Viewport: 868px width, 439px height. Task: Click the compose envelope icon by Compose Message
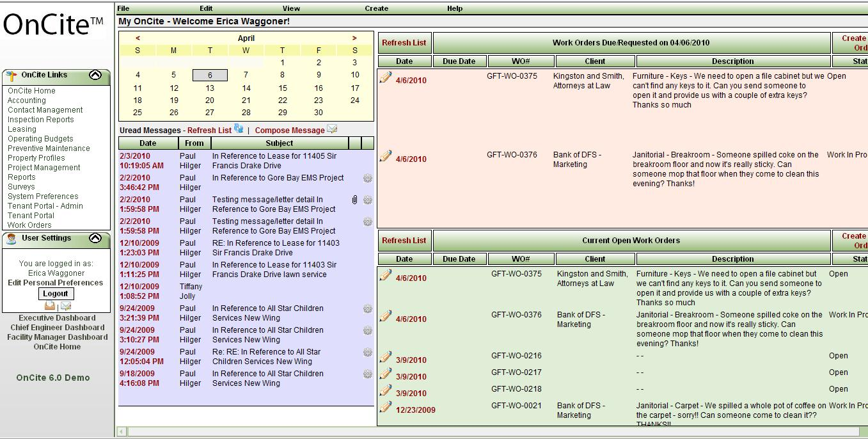332,129
